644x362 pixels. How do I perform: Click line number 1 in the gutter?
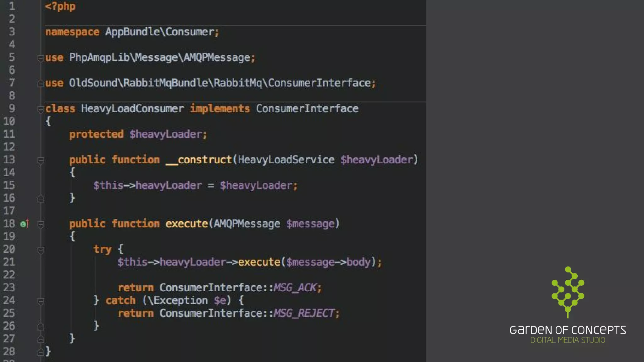pos(12,6)
